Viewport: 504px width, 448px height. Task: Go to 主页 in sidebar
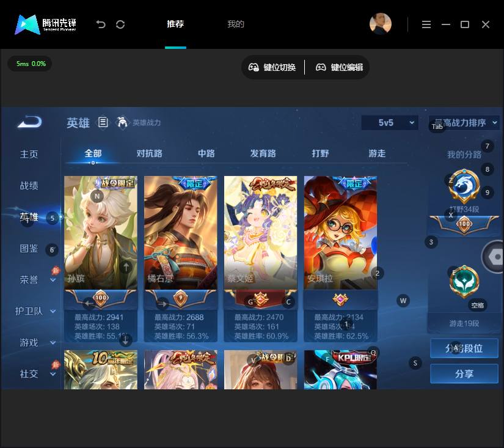point(29,154)
